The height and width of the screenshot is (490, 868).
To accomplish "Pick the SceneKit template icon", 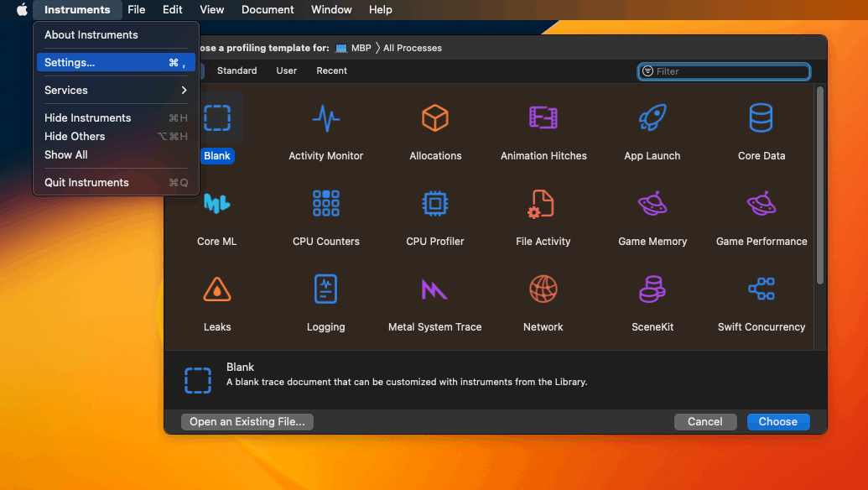I will pyautogui.click(x=652, y=289).
